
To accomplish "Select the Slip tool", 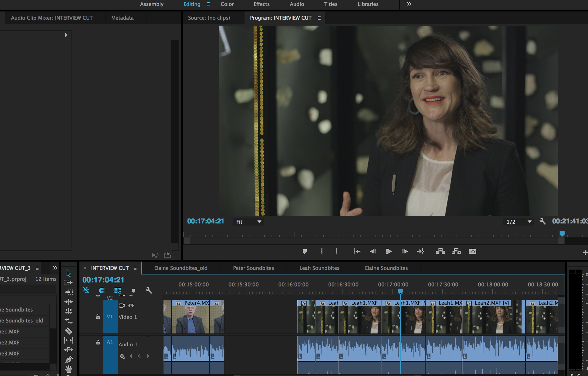I will pyautogui.click(x=69, y=340).
